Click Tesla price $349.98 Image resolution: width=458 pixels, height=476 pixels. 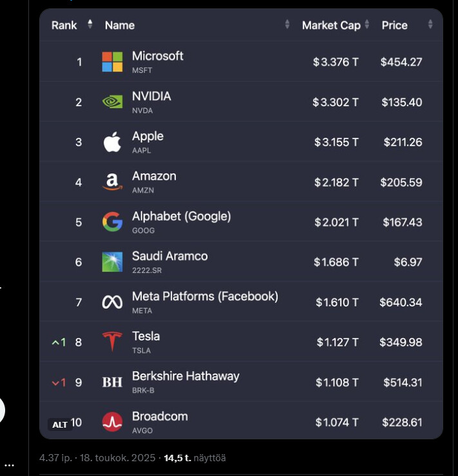(x=401, y=343)
